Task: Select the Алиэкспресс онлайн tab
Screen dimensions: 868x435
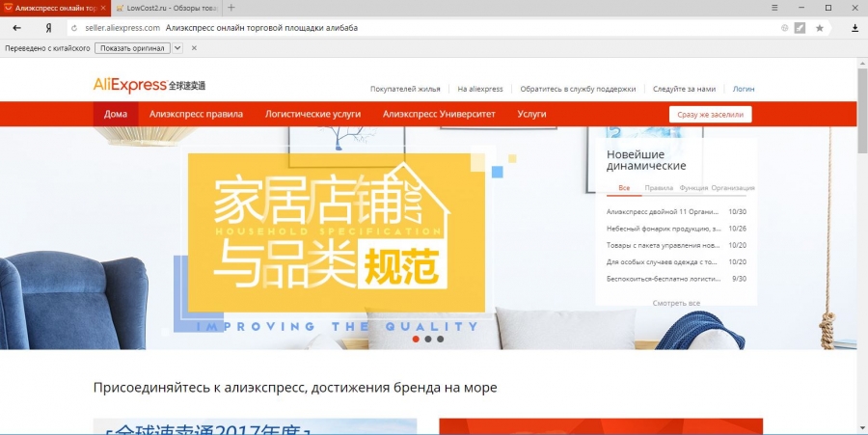Action: [55, 8]
